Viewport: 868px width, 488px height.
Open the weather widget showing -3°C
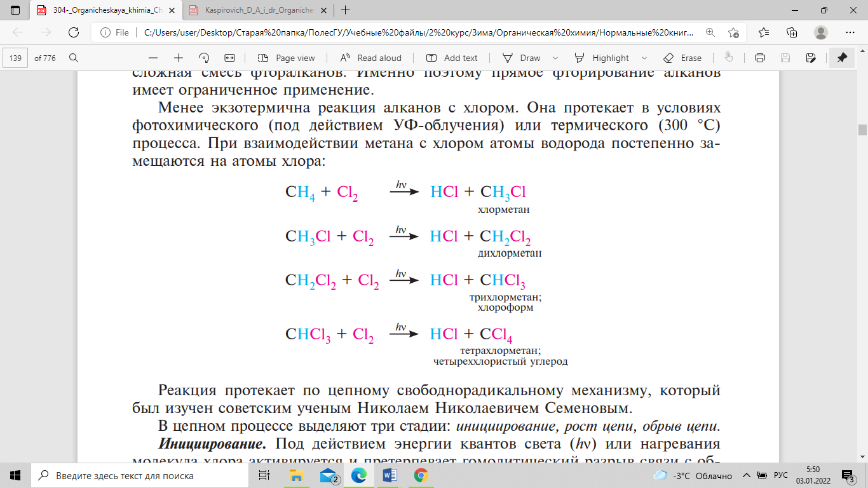click(692, 475)
